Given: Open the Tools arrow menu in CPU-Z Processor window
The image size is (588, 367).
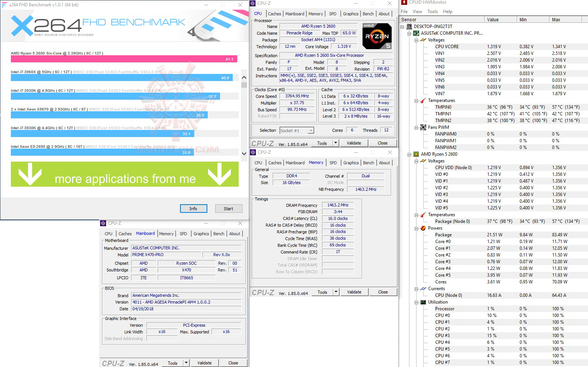Looking at the screenshot, I should tap(335, 143).
